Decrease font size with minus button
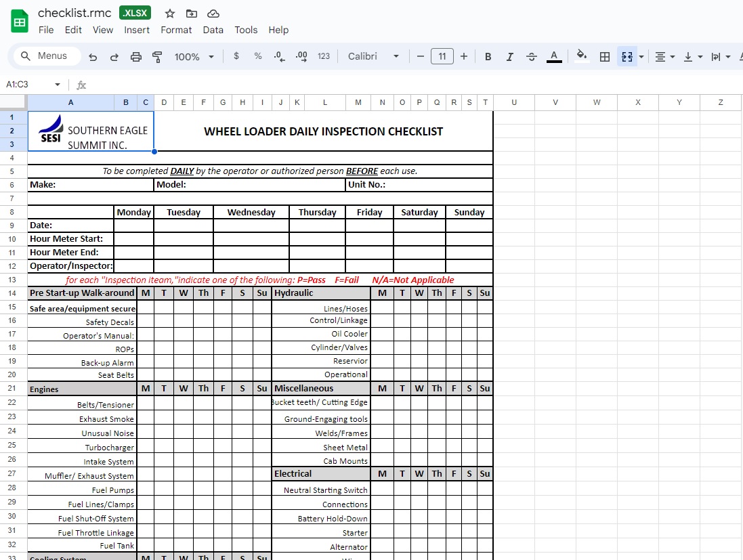Image resolution: width=743 pixels, height=560 pixels. [421, 56]
